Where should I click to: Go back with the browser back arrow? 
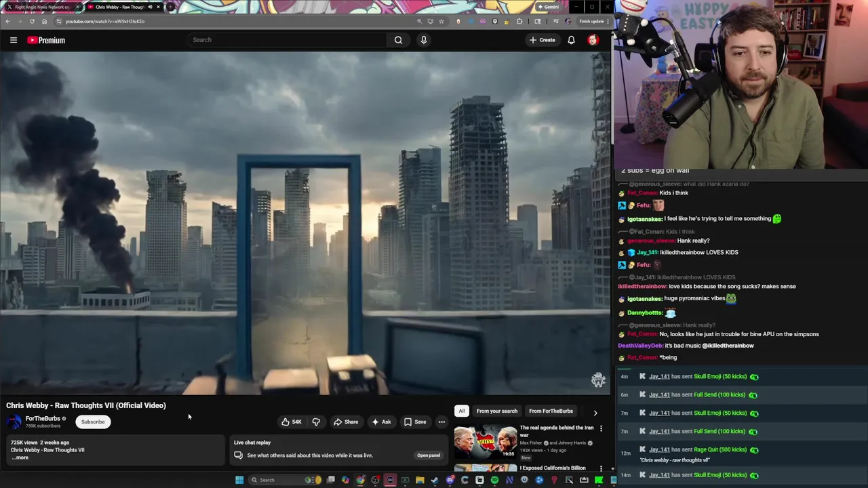(x=7, y=21)
